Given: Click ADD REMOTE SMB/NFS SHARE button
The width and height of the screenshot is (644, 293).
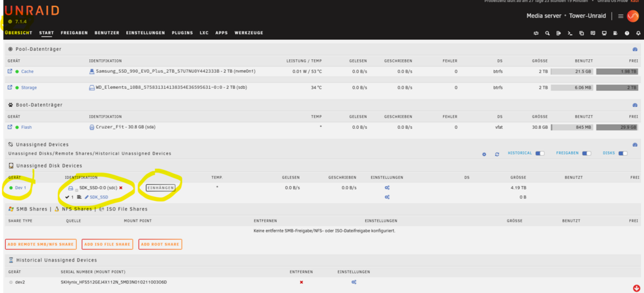Looking at the screenshot, I should (41, 244).
